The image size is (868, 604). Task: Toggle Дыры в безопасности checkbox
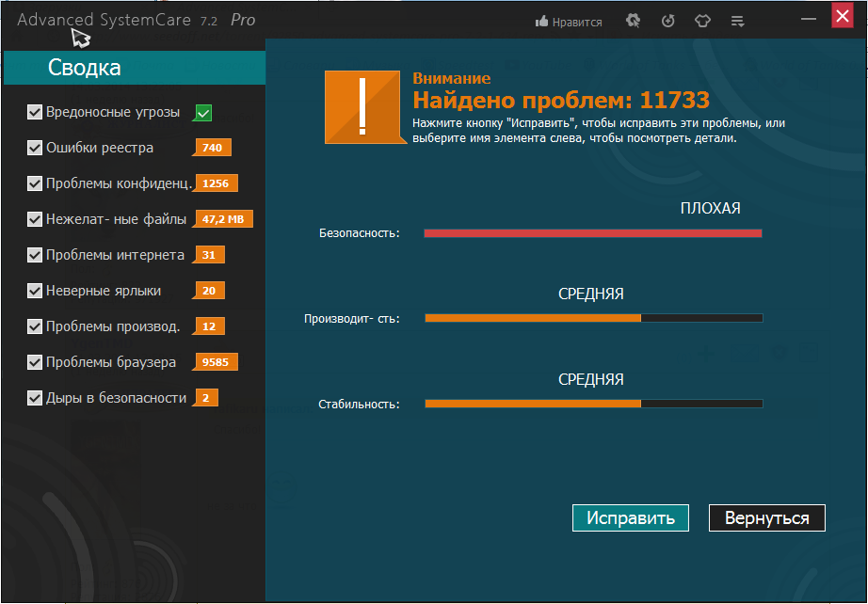(x=34, y=398)
